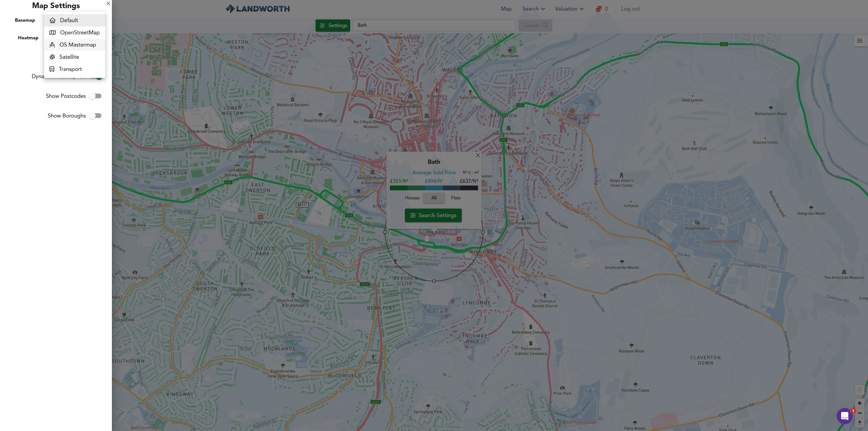Click the Bath Spa railway station icon
The width and height of the screenshot is (868, 431).
[x=459, y=239]
